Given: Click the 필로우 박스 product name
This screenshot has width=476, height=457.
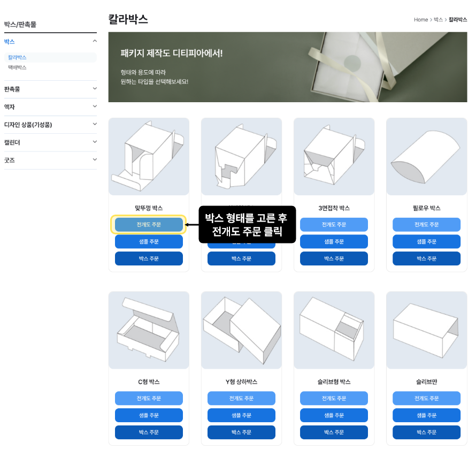Looking at the screenshot, I should (x=426, y=208).
